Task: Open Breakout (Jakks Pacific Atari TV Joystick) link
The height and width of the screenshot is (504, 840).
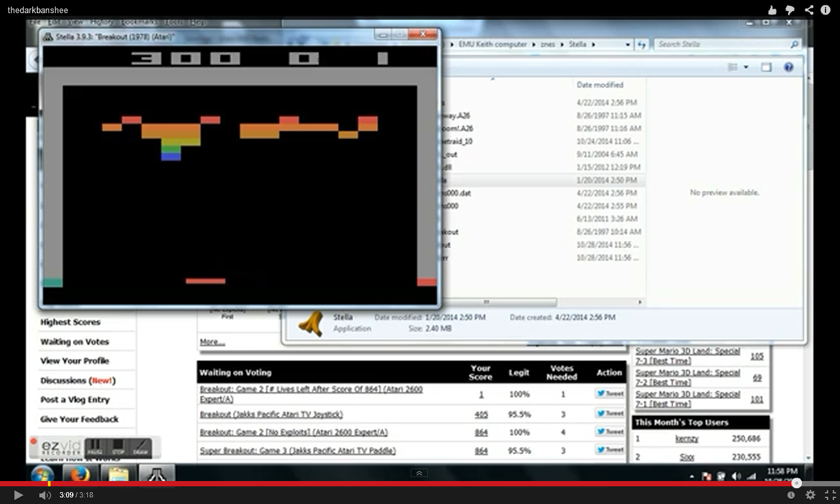Action: pyautogui.click(x=271, y=415)
